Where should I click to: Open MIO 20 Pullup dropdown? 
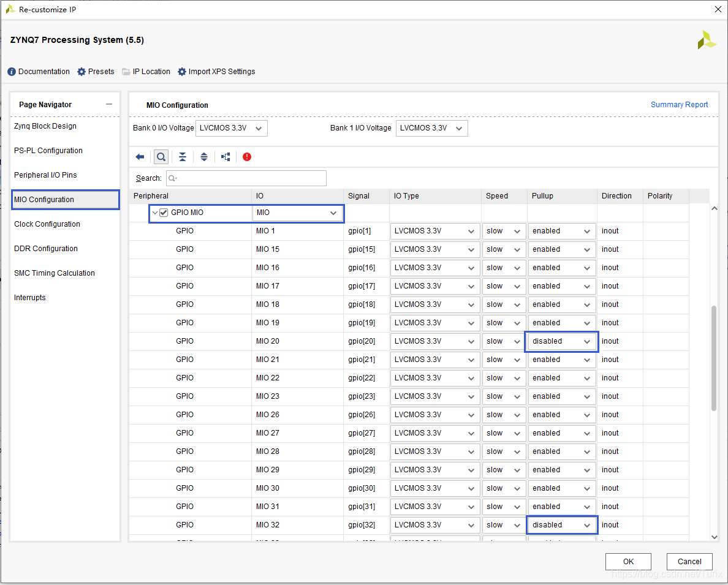tap(561, 341)
